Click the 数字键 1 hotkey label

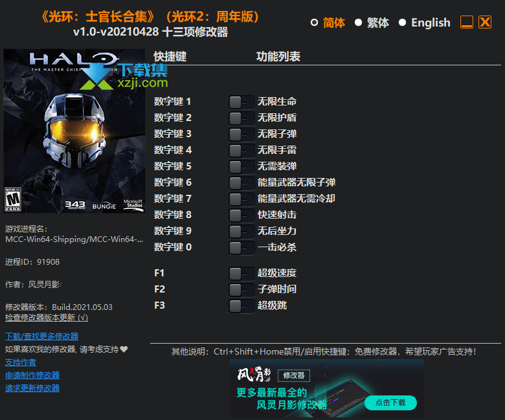tap(173, 102)
